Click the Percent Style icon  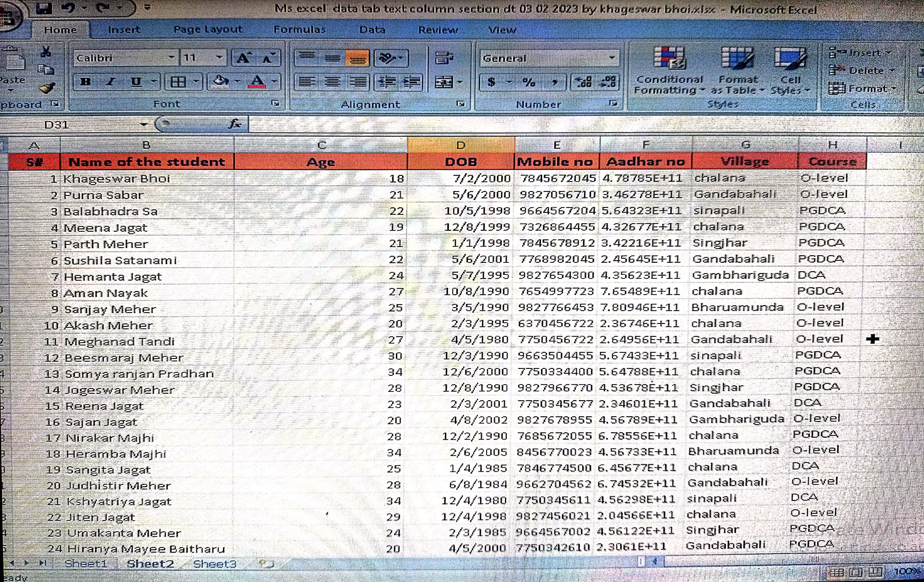point(529,82)
